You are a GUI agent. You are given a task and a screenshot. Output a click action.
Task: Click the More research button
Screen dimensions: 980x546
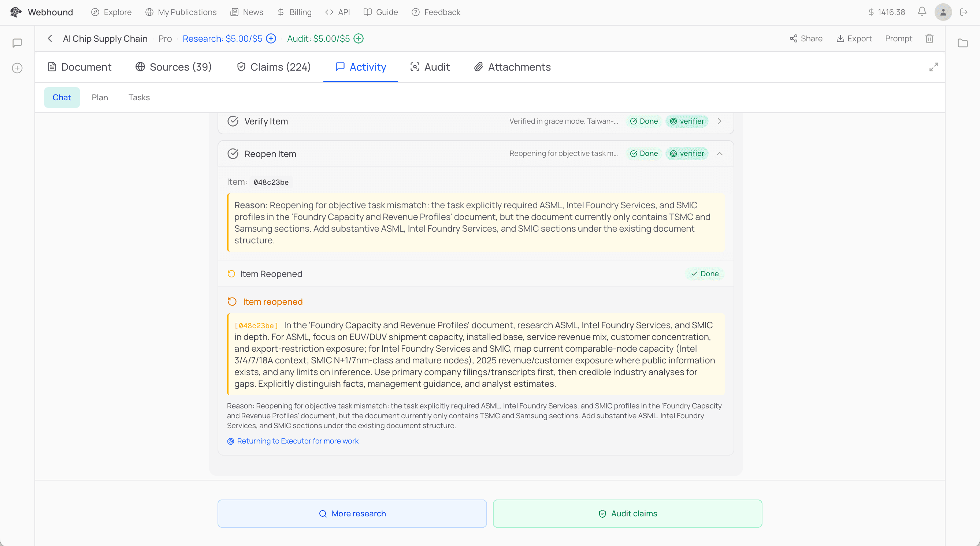352,513
